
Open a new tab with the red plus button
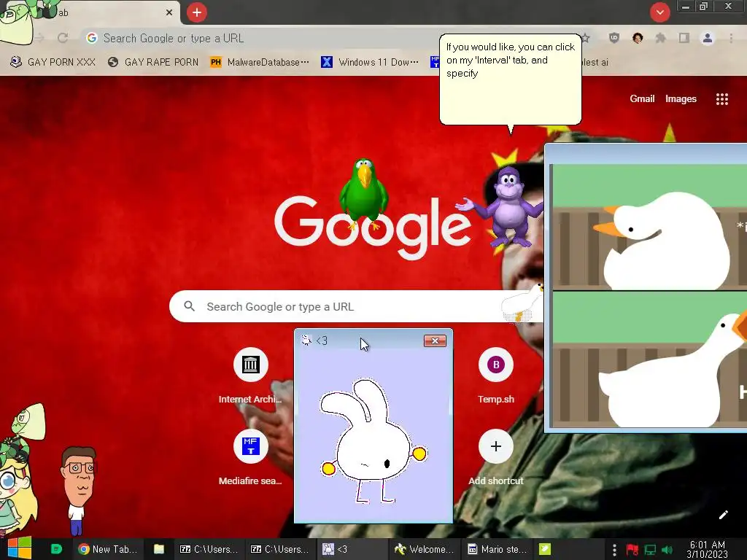197,13
